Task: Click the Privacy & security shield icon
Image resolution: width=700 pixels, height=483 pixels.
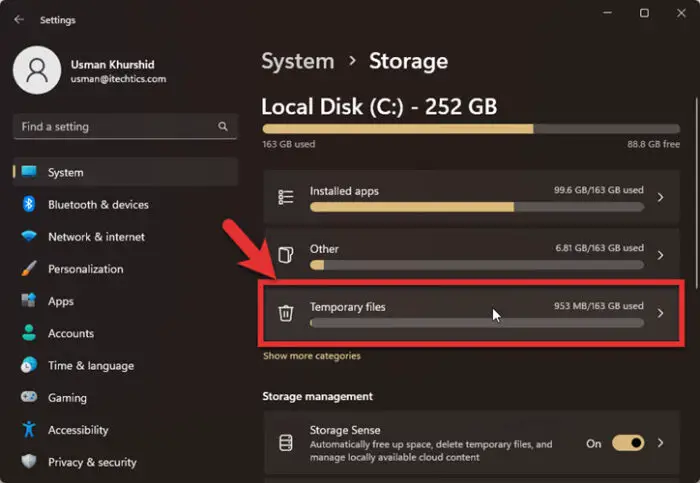Action: pyautogui.click(x=29, y=461)
